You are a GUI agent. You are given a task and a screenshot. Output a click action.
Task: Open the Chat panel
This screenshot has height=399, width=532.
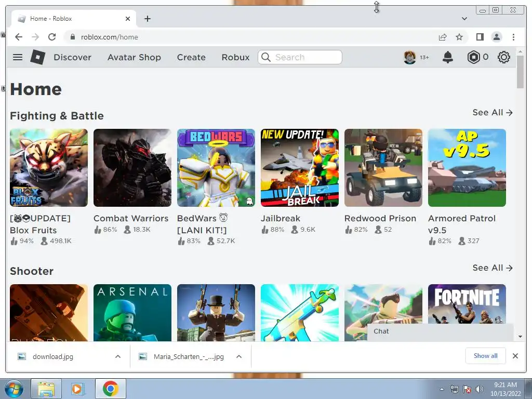click(440, 331)
